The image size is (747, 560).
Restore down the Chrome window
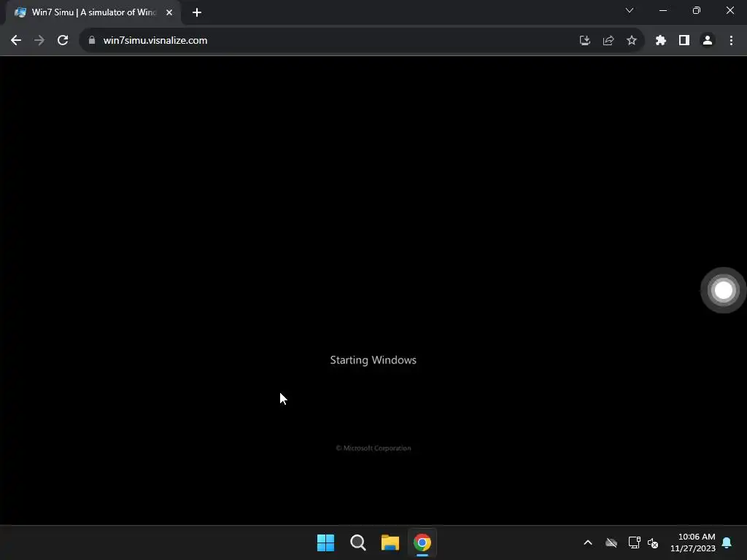pyautogui.click(x=697, y=10)
